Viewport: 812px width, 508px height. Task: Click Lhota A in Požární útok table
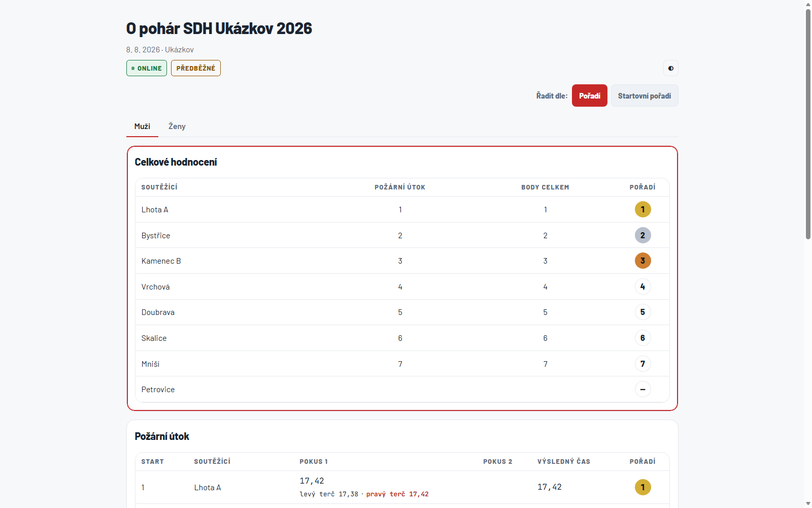[x=208, y=488]
